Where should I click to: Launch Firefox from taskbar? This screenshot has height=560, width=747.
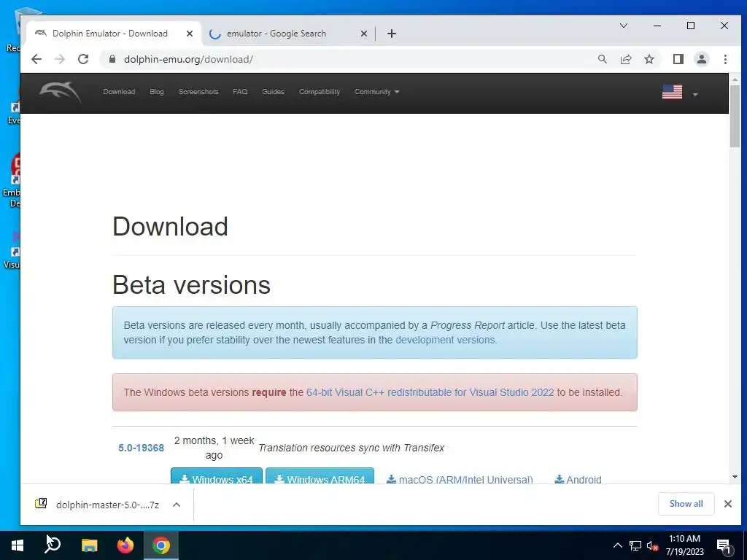pyautogui.click(x=125, y=545)
